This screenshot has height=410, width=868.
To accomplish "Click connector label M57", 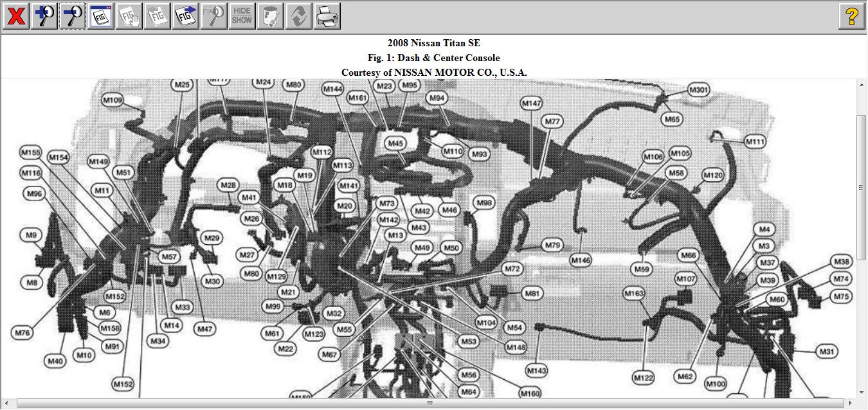I will (168, 257).
